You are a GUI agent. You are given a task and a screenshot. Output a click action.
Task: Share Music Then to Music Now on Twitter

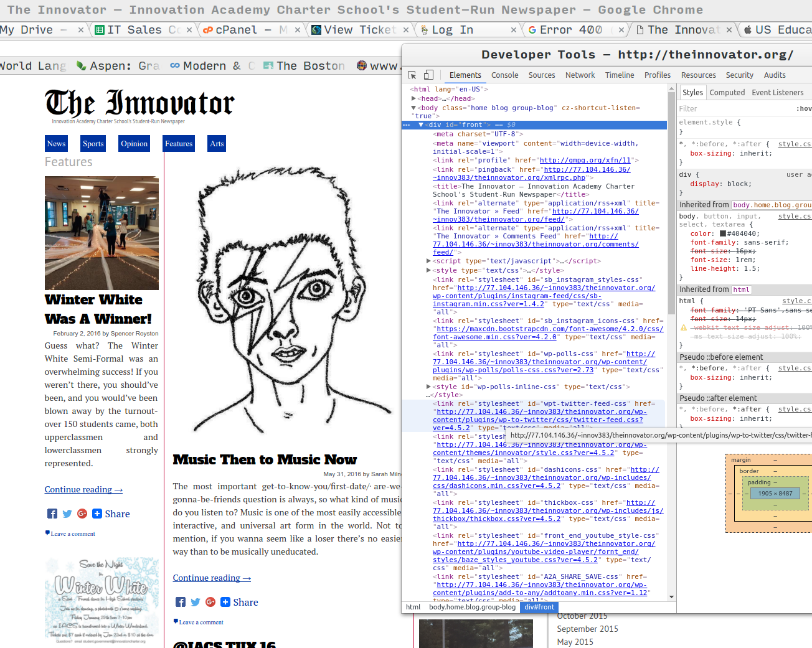point(196,602)
